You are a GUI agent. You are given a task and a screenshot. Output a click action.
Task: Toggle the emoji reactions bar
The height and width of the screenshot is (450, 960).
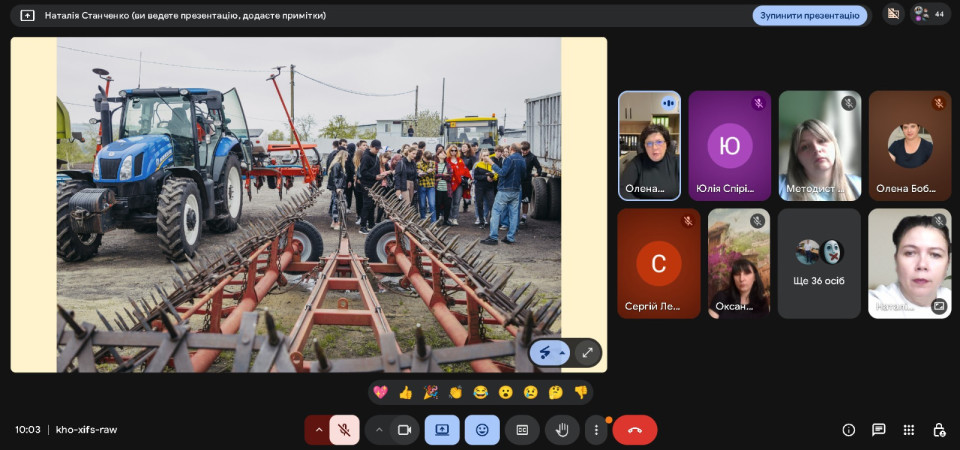coord(482,430)
